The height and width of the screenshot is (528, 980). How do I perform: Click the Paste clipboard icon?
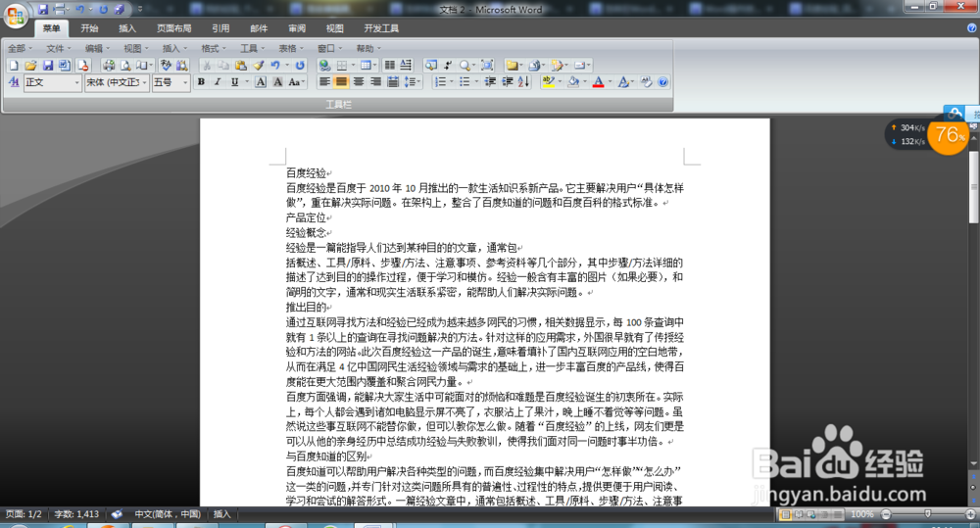241,66
